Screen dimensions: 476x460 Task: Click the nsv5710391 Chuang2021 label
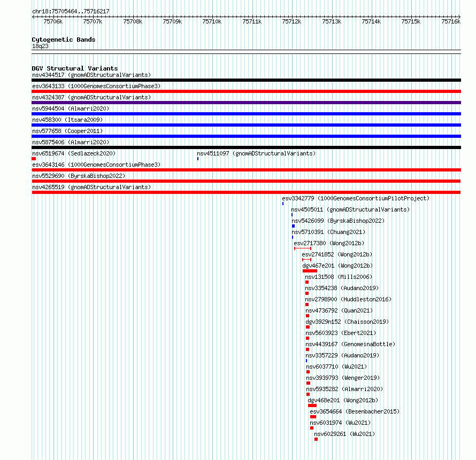click(x=328, y=232)
